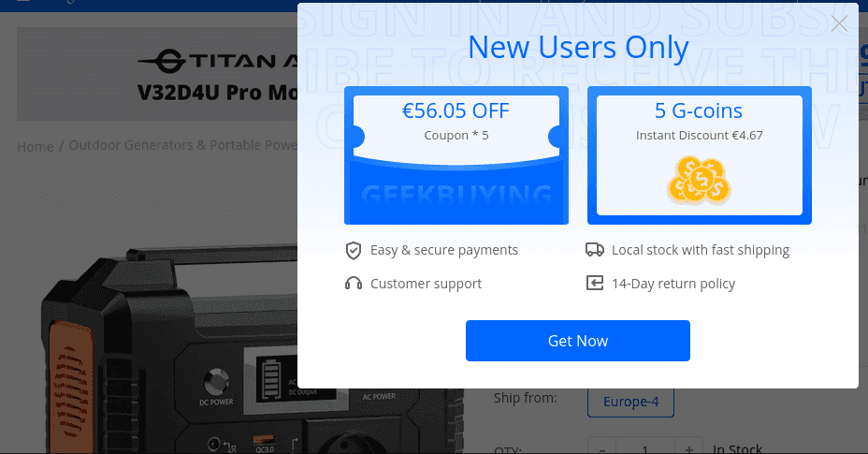
Task: Click the delivery truck shipping icon
Action: point(595,250)
